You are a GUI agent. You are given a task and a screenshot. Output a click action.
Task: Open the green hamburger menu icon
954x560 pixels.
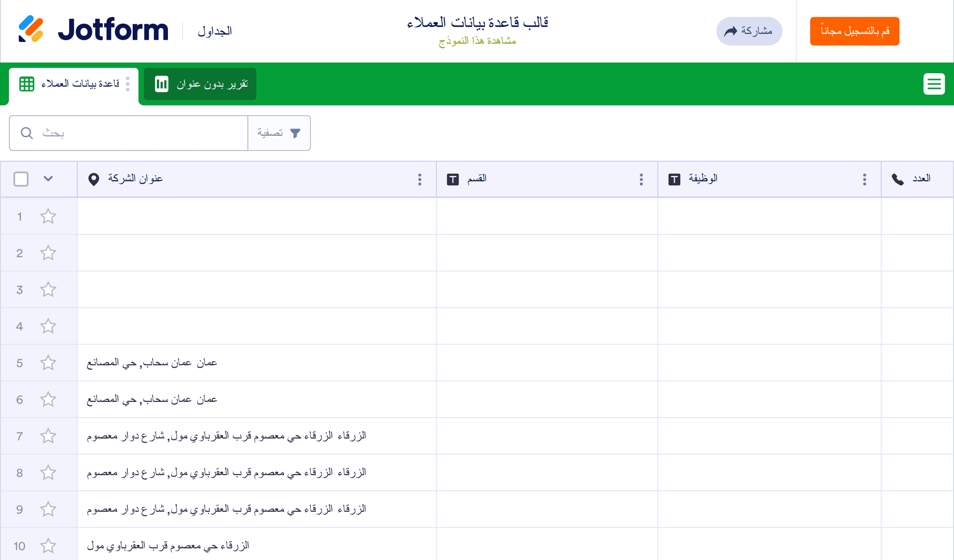coord(934,84)
